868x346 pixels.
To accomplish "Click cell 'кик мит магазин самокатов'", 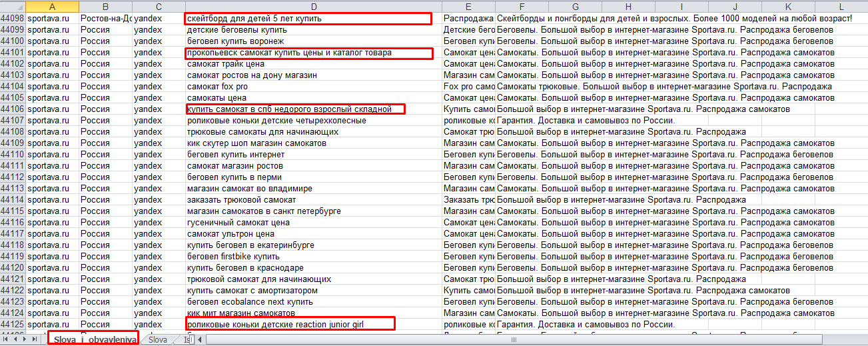I will (x=313, y=313).
